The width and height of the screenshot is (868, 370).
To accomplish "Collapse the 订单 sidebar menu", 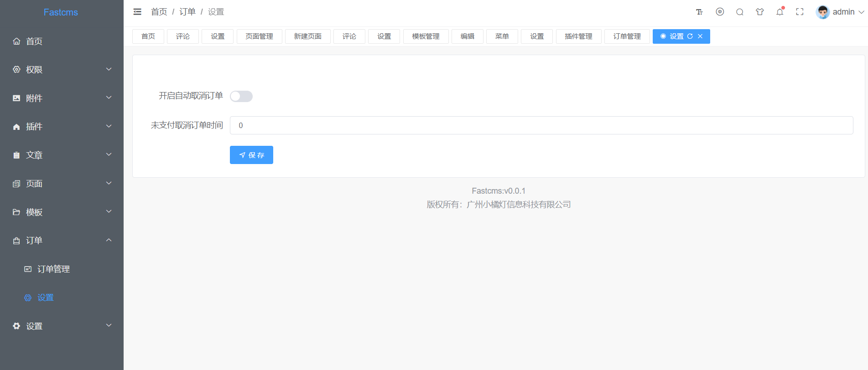I will 62,240.
